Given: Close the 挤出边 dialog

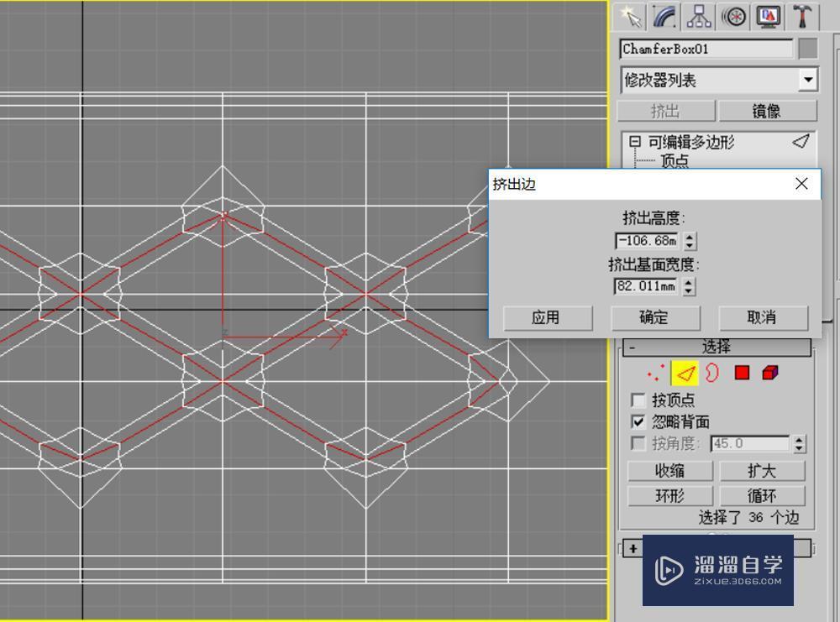Looking at the screenshot, I should point(801,184).
